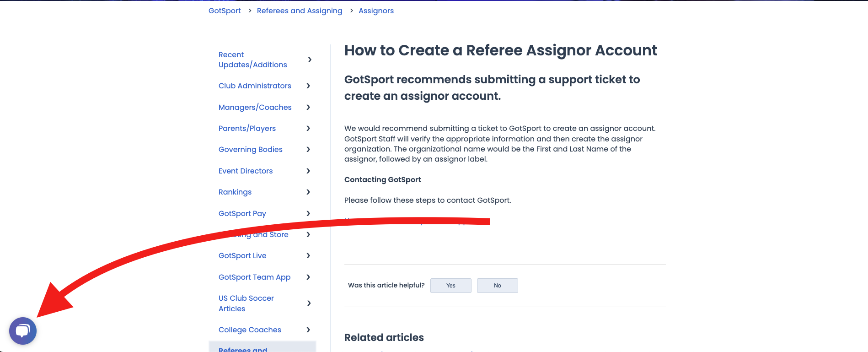Open GotSport Pay sidebar link

coord(242,213)
